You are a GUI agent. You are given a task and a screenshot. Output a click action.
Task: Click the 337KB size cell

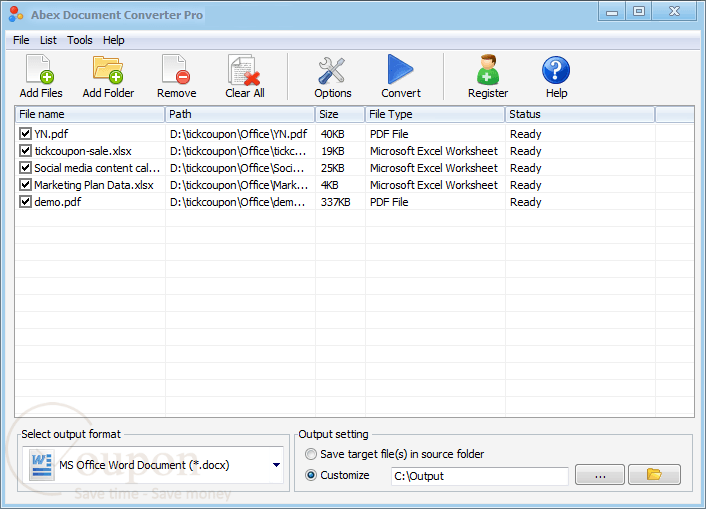point(335,202)
